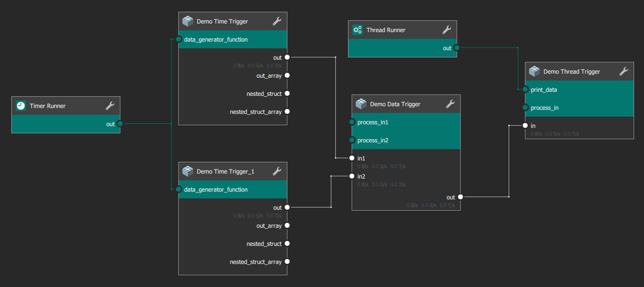Screen dimensions: 644x287
Task: Click the Demo Thread Trigger brick icon
Action: point(534,71)
